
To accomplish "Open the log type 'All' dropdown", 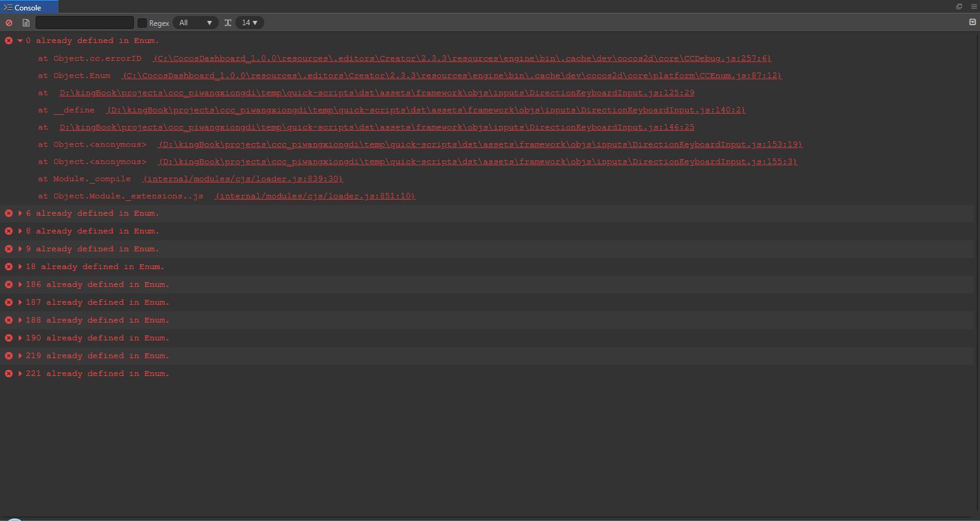I will (195, 23).
